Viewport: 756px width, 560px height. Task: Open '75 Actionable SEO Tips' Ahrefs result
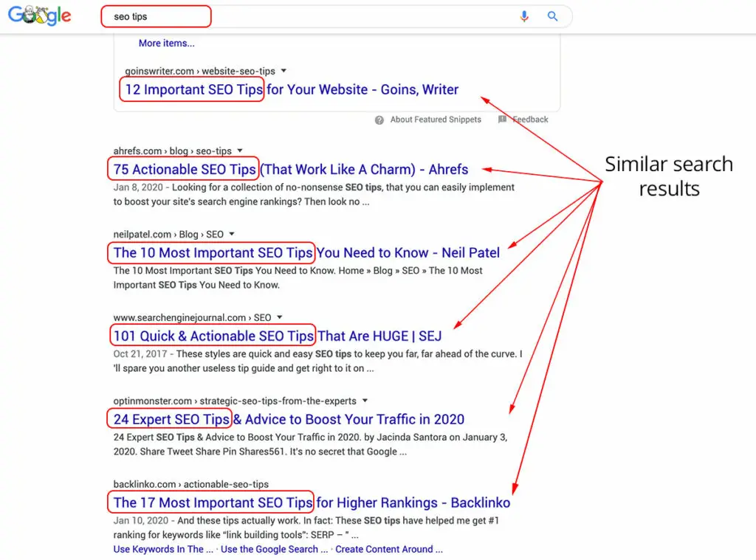pos(291,170)
